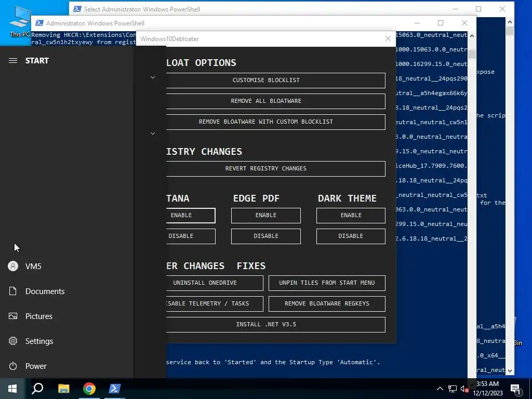Disable Dark Theme
This screenshot has width=532, height=399.
(x=351, y=236)
